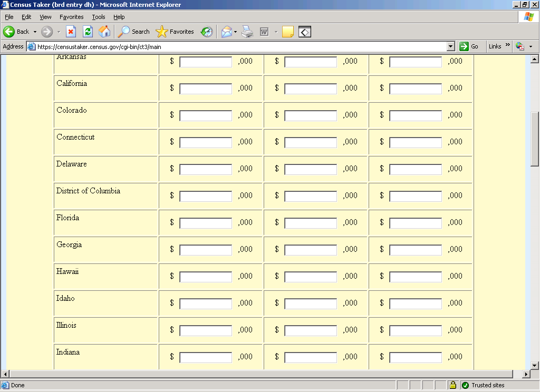Screen dimensions: 540x392
Task: Select the third dollar field for Illinois
Action: (416, 330)
